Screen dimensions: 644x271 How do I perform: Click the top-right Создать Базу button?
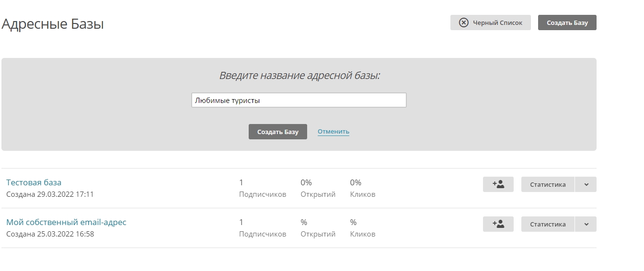click(x=567, y=23)
